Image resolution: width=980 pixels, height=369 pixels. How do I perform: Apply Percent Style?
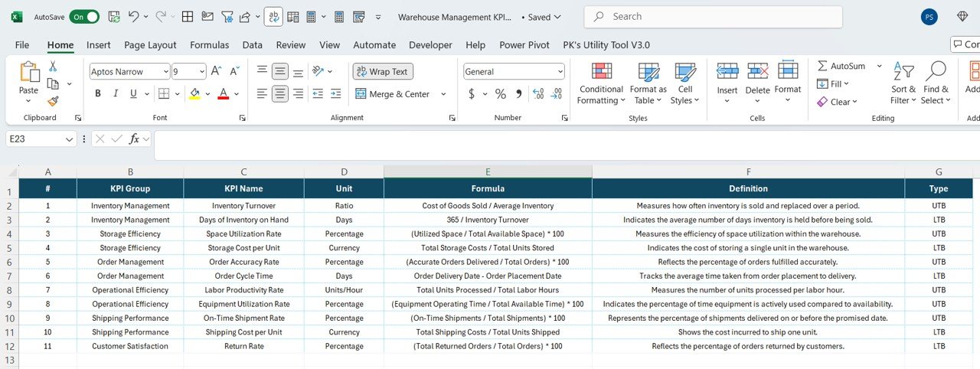(x=500, y=94)
